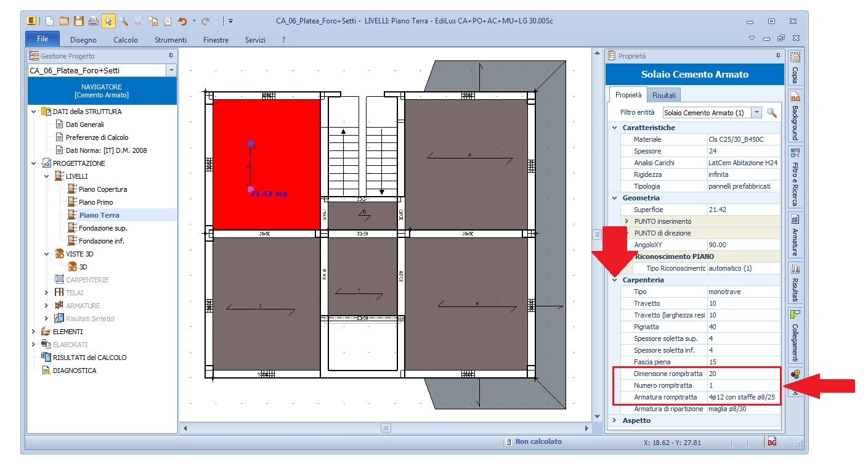Click the Save floppy disk icon

(x=79, y=21)
